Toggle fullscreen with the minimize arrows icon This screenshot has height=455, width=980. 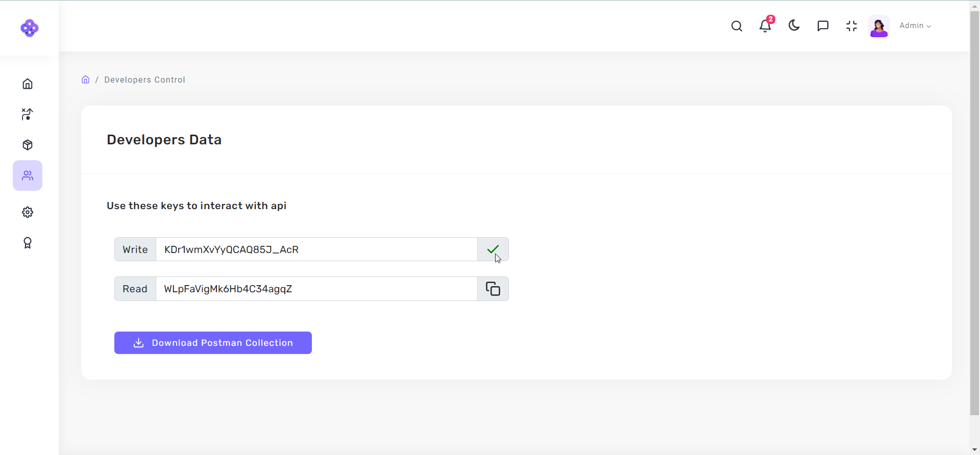click(851, 26)
